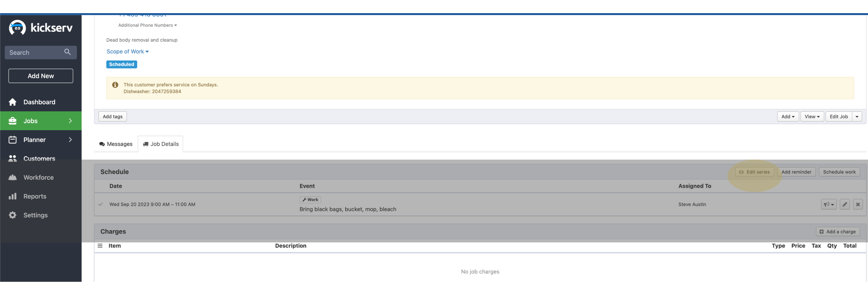
Task: Switch to the Job Details tab
Action: (161, 144)
